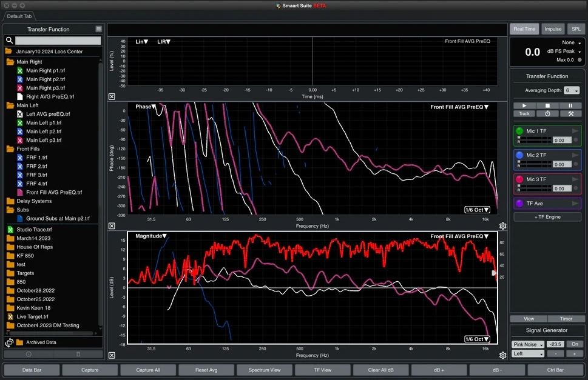Pause measurements with the pause button

tap(570, 106)
